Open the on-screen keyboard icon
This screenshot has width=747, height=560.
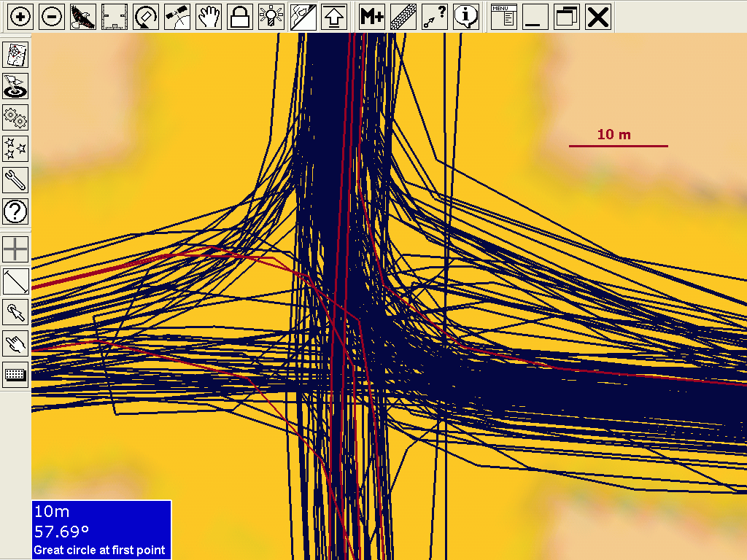click(x=15, y=375)
